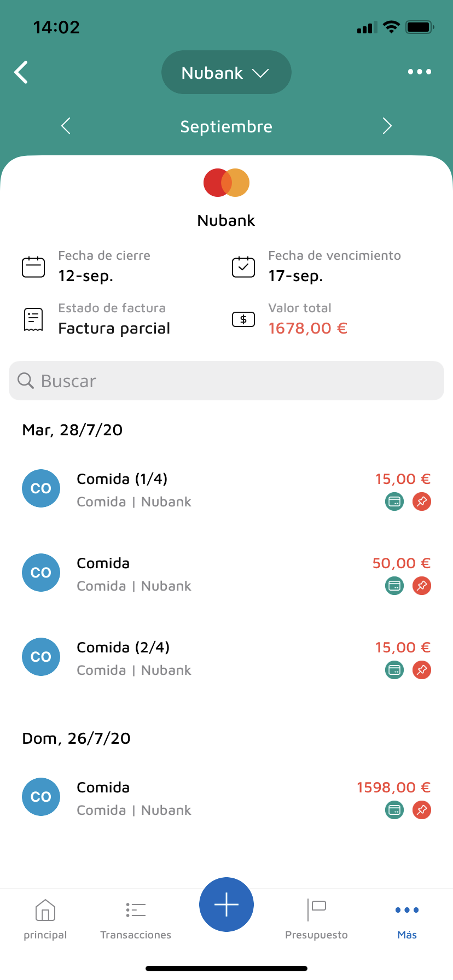Toggle the red pin on Comida (2/4)
453x980 pixels.
[421, 670]
